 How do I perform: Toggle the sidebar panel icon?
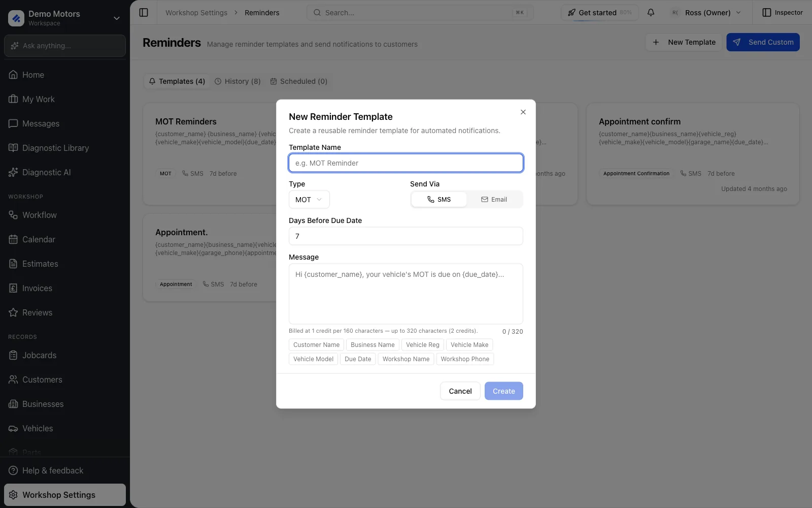click(x=144, y=12)
